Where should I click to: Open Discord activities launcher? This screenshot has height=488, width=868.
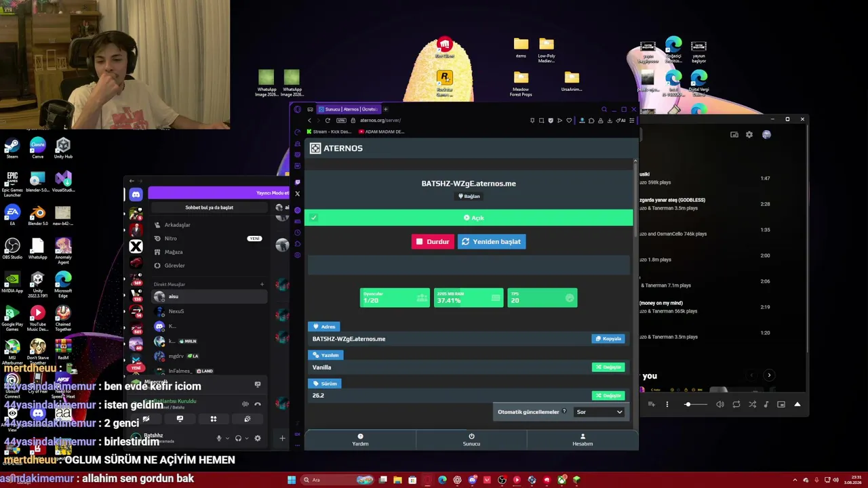[214, 419]
